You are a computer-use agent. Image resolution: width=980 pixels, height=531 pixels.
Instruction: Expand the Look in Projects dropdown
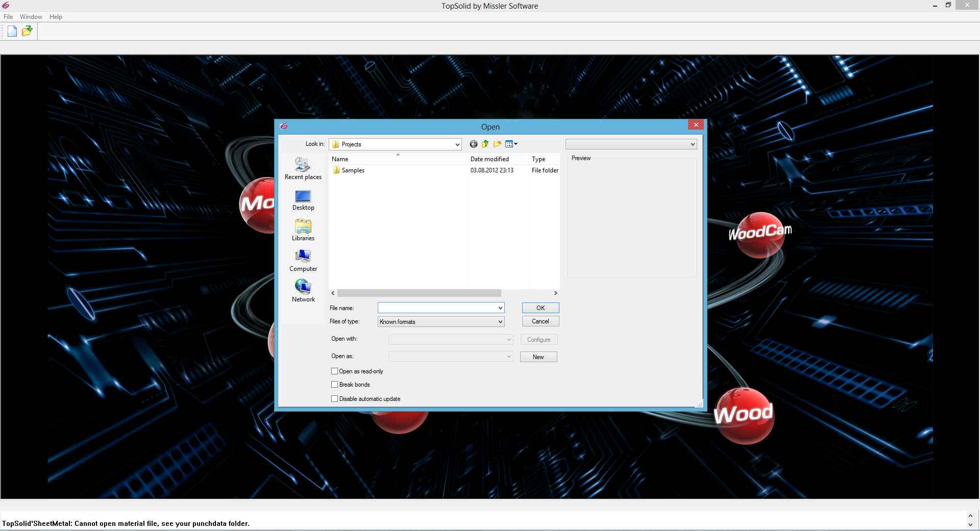pyautogui.click(x=457, y=144)
